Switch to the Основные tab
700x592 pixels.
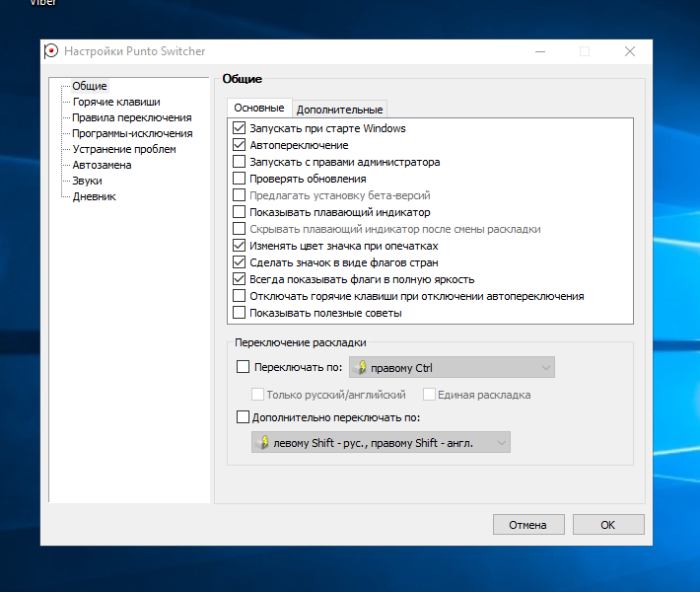(259, 108)
